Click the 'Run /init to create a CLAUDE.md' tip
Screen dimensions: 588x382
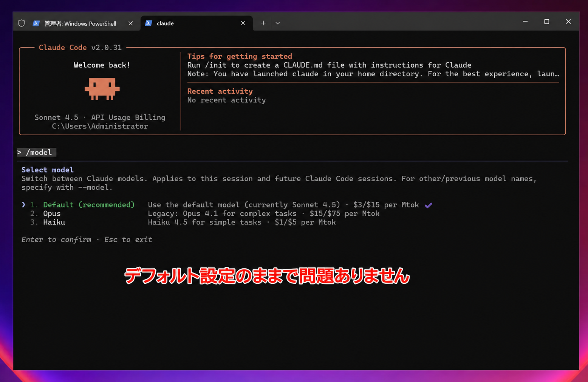[x=329, y=65]
